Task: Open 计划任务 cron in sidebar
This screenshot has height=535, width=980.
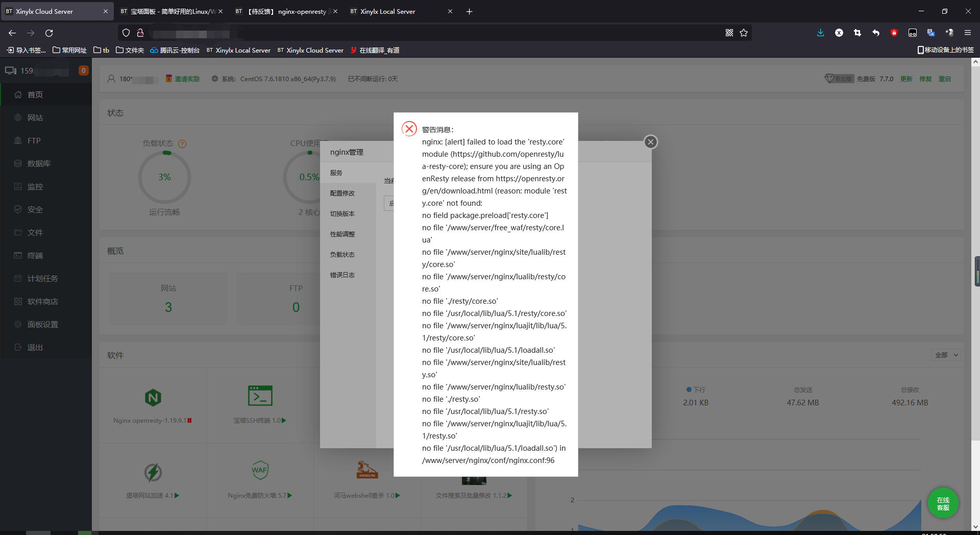Action: pos(46,278)
